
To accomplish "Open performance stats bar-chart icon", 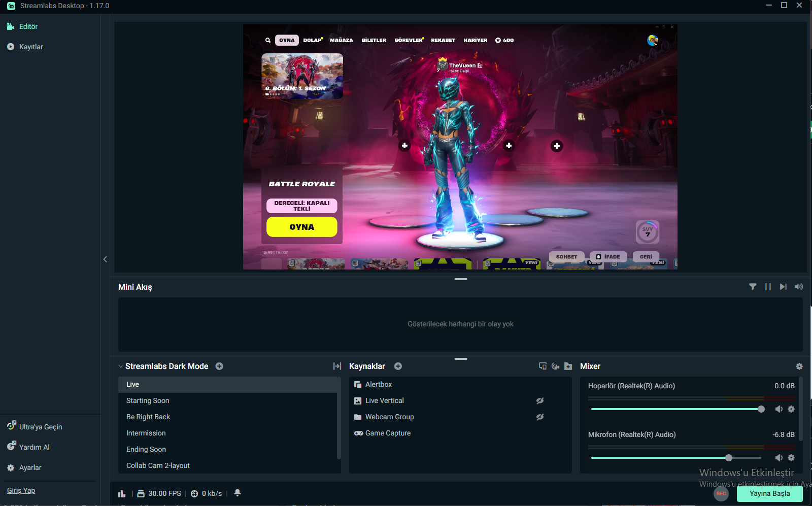I will [x=122, y=493].
